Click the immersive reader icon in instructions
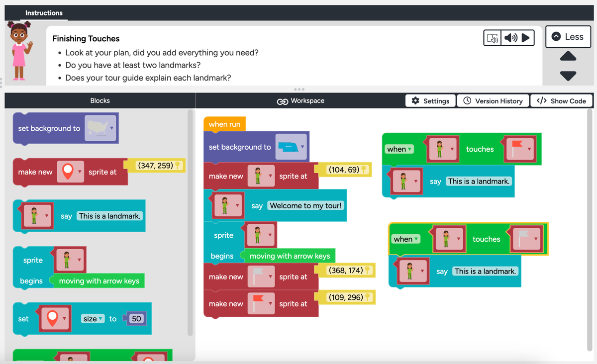This screenshot has height=364, width=597. tap(493, 38)
